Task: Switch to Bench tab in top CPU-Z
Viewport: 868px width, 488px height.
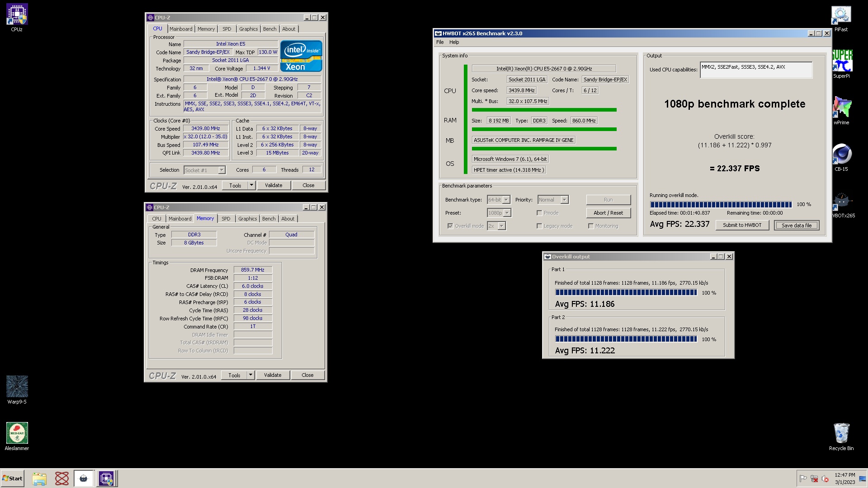Action: (x=270, y=29)
